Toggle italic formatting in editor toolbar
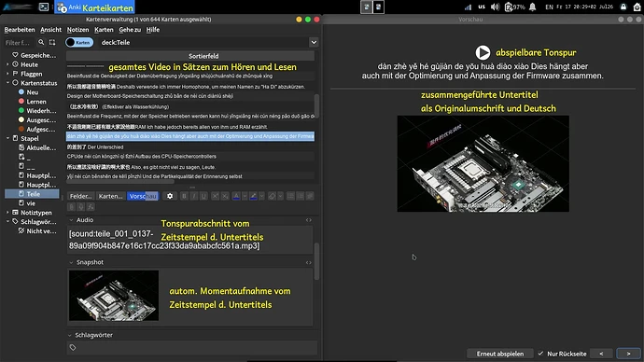Image resolution: width=644 pixels, height=362 pixels. 194,196
